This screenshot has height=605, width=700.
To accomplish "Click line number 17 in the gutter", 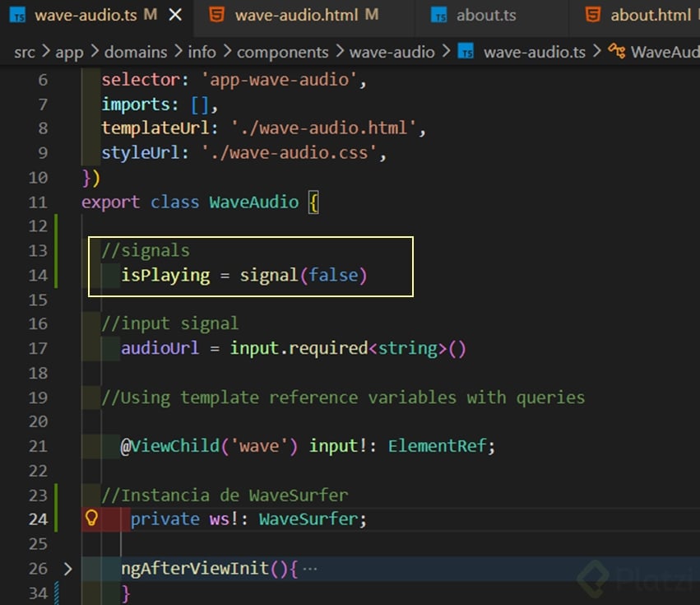I will (x=38, y=348).
